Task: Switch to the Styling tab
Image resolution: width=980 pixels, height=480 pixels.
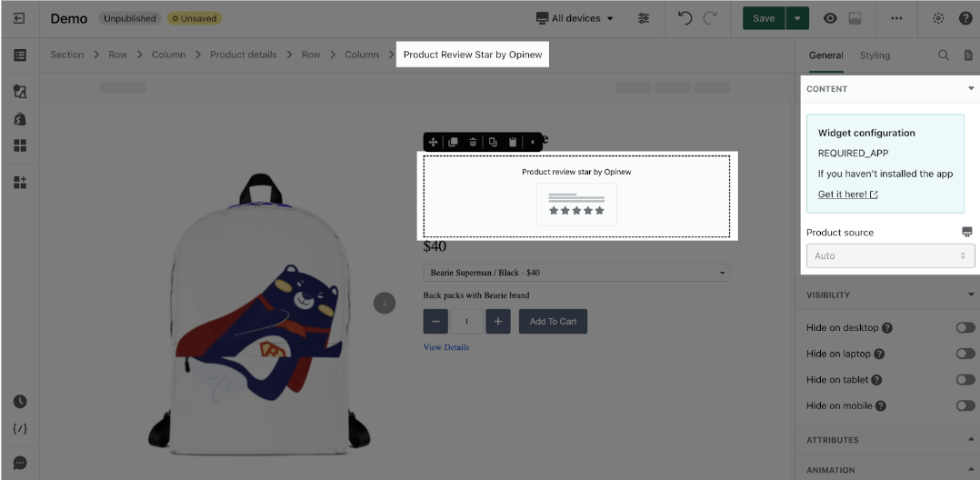Action: click(875, 55)
